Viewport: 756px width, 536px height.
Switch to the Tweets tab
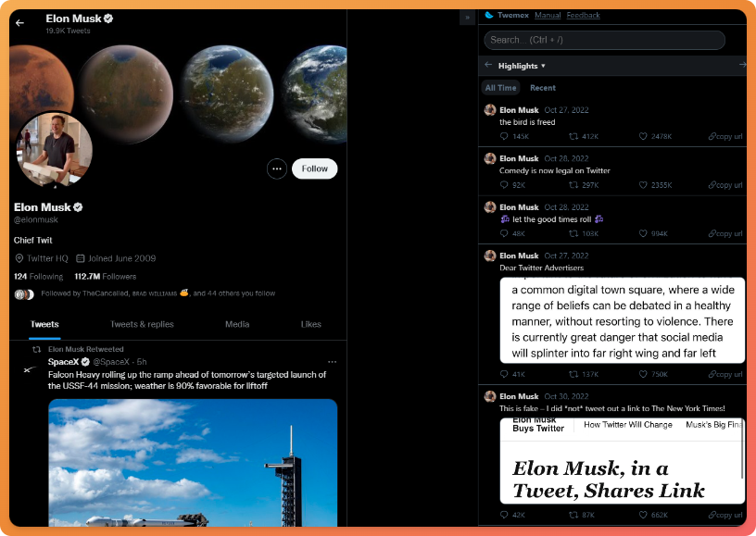pos(44,324)
